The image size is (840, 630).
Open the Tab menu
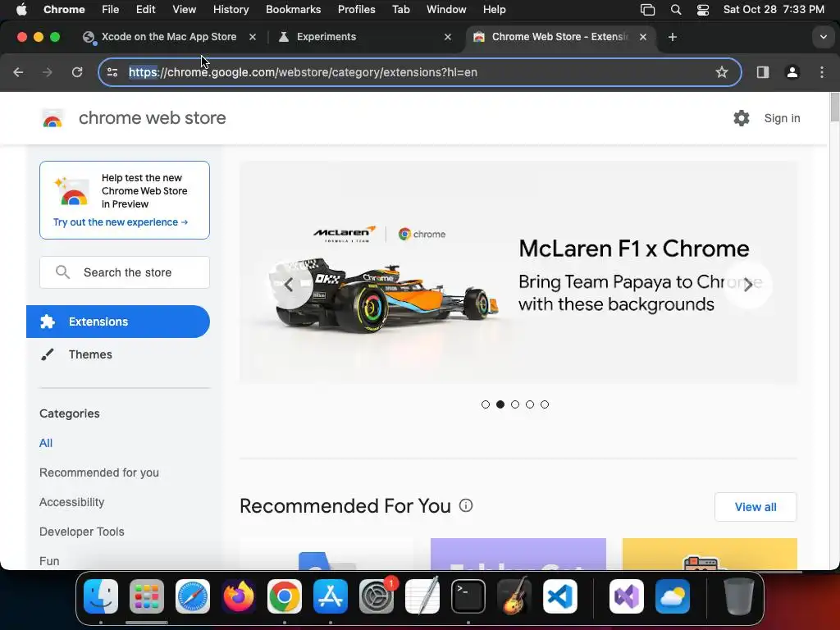[400, 9]
